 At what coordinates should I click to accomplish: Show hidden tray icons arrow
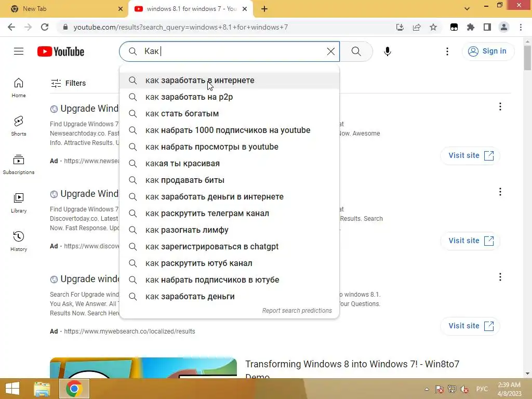[x=427, y=389]
